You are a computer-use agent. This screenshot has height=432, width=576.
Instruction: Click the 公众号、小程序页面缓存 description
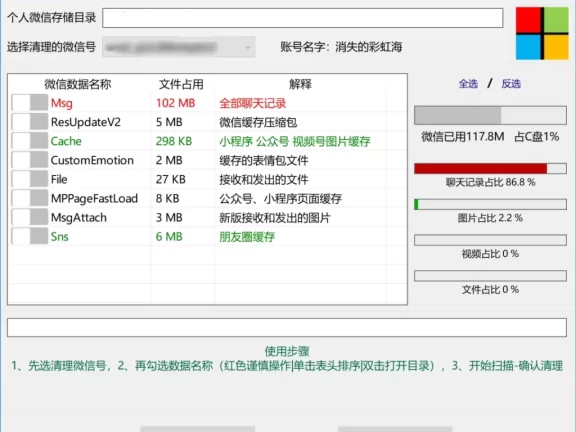point(281,199)
